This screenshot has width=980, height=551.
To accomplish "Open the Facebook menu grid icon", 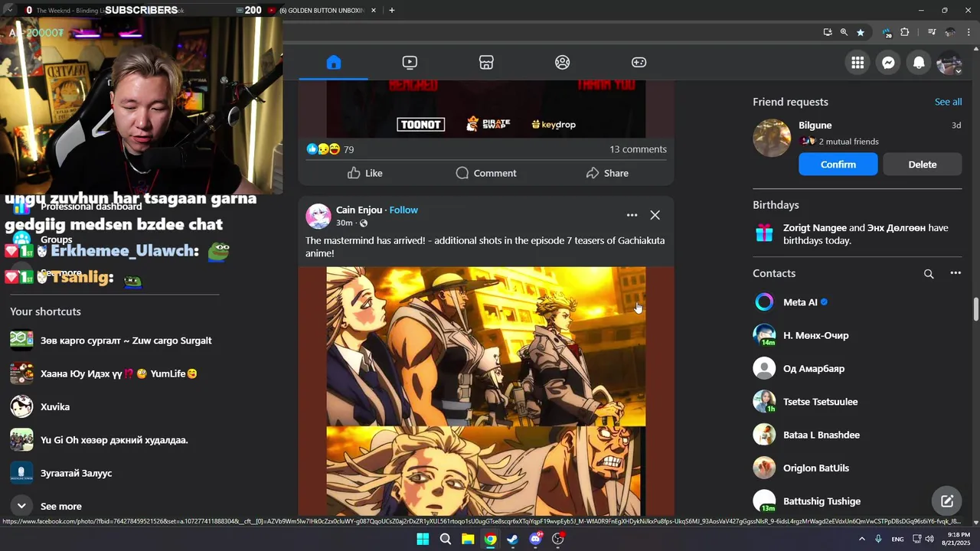I will point(857,63).
